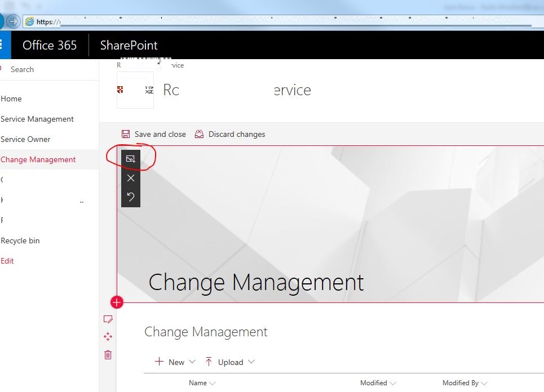Open Service Management navigation link
The image size is (544, 392).
tap(37, 119)
